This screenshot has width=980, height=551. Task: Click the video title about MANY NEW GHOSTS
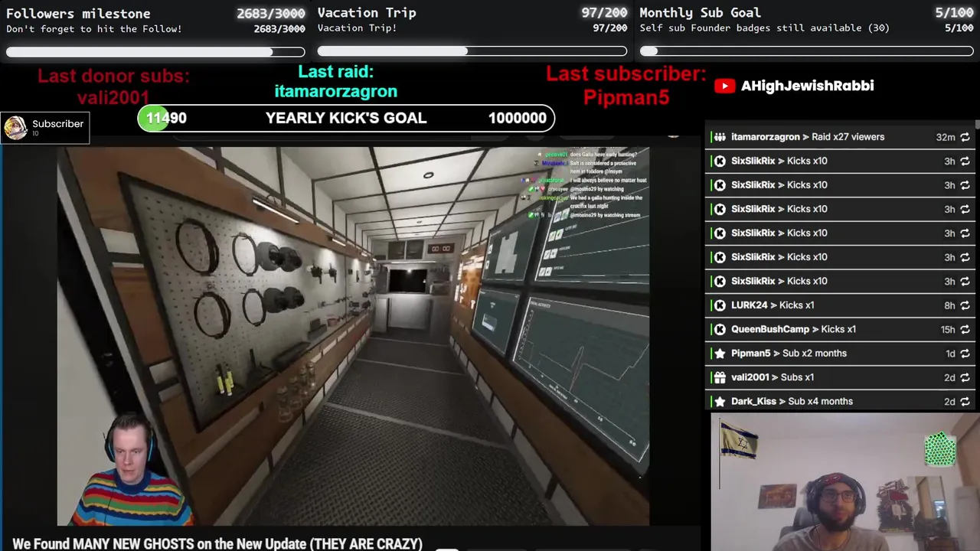217,543
